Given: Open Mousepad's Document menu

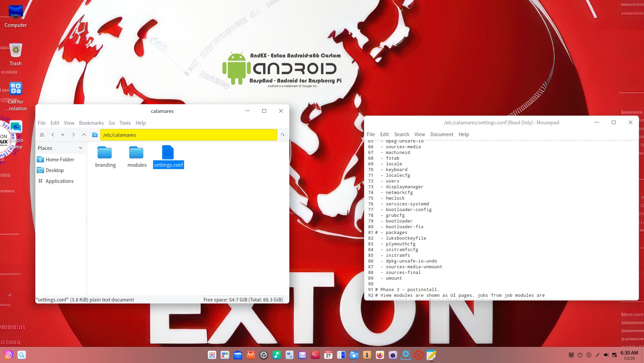Looking at the screenshot, I should click(442, 134).
